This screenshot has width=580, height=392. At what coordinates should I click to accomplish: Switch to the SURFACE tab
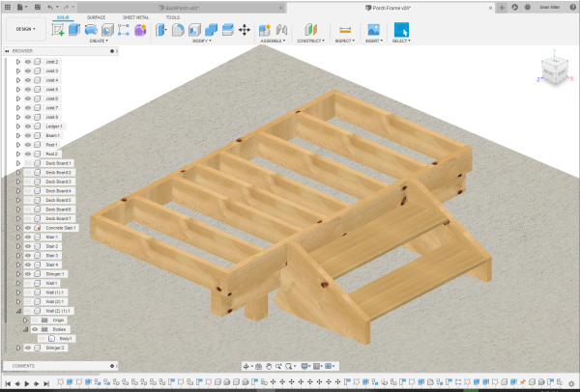point(96,17)
